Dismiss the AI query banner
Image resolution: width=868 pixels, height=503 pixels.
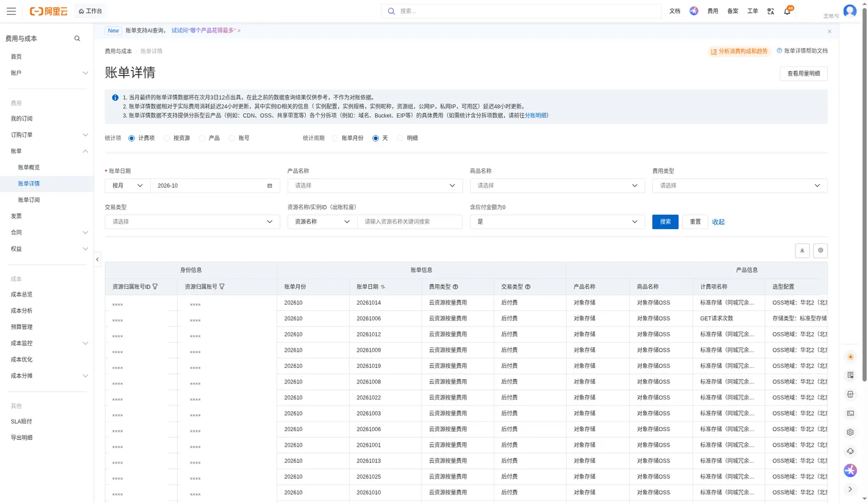[x=830, y=31]
